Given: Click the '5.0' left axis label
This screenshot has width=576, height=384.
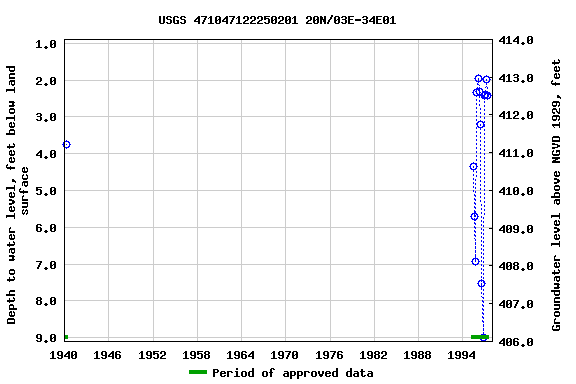Looking at the screenshot, I should coord(46,191).
